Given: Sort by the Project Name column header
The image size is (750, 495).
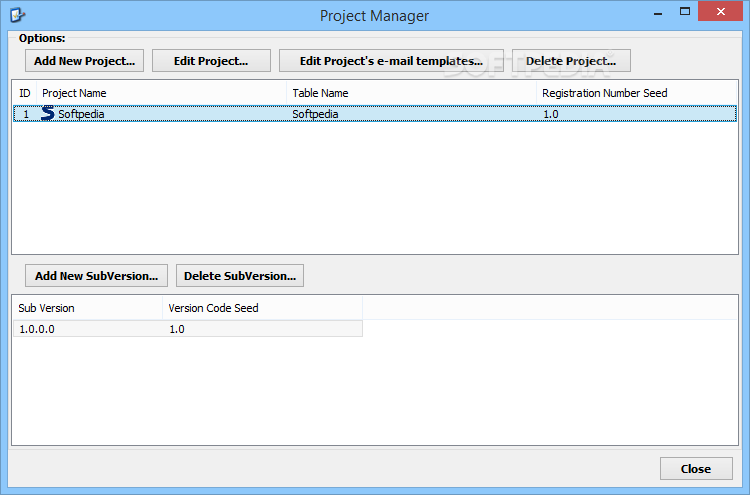Looking at the screenshot, I should click(162, 93).
